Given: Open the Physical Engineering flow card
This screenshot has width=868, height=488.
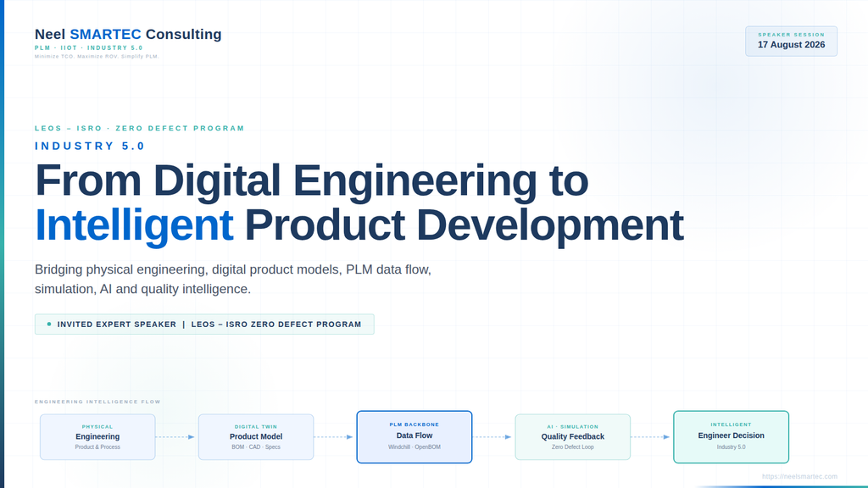Looking at the screenshot, I should (x=97, y=437).
